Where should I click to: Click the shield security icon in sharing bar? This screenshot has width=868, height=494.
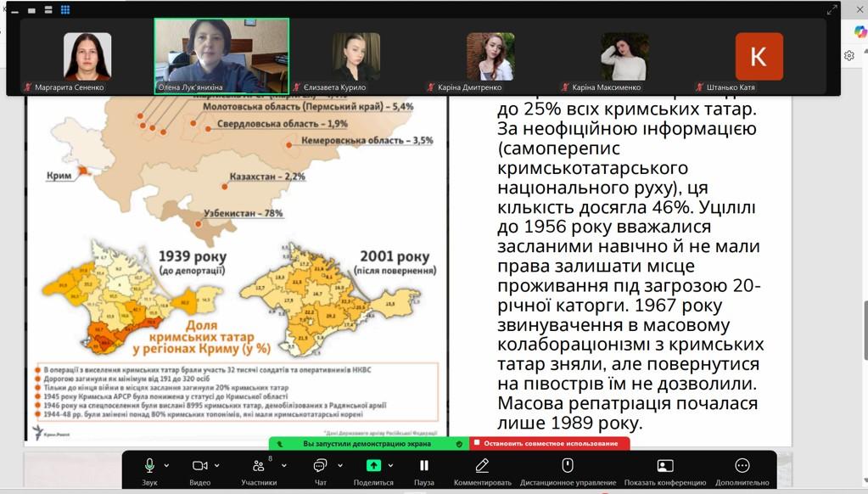tap(459, 444)
